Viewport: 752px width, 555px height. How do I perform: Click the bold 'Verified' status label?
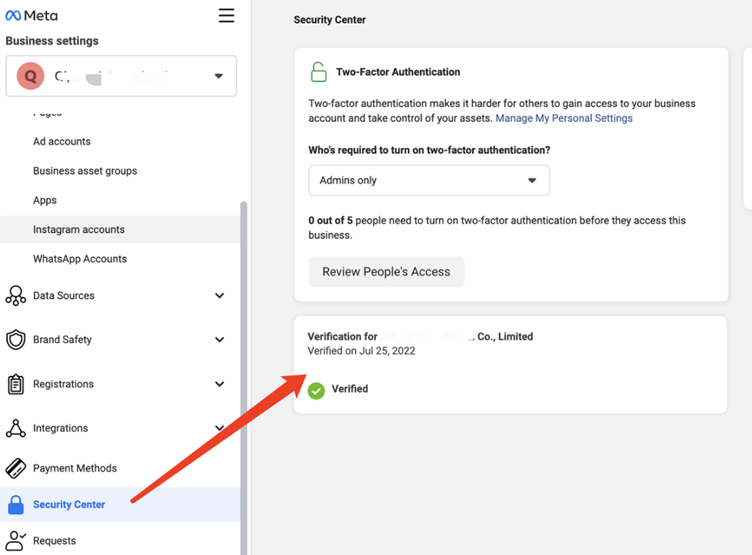(350, 389)
